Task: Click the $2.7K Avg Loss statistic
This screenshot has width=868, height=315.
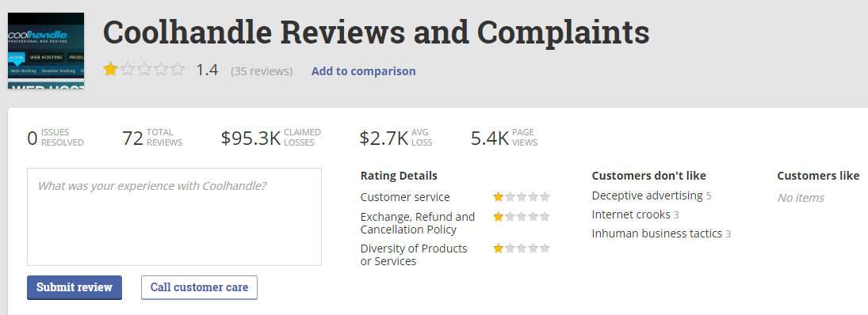Action: coord(396,138)
